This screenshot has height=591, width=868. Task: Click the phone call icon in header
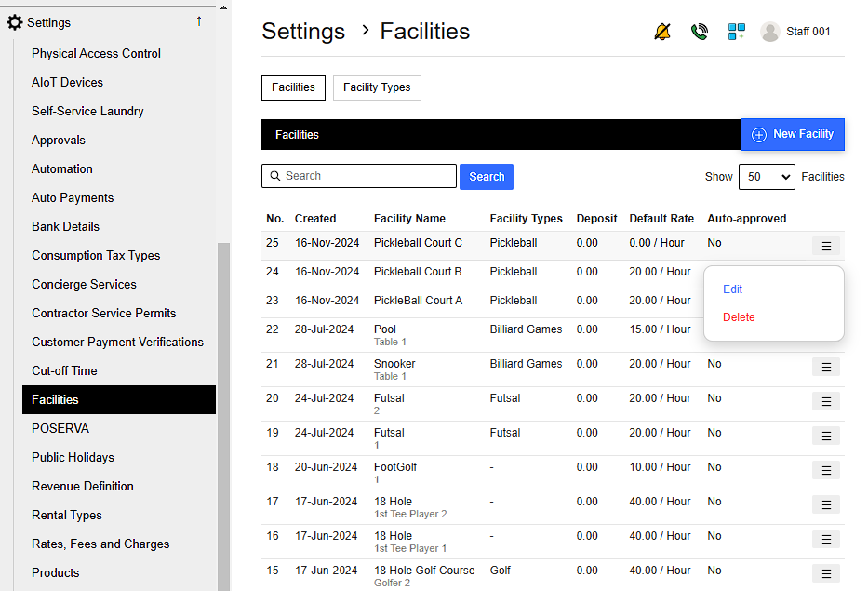[700, 32]
